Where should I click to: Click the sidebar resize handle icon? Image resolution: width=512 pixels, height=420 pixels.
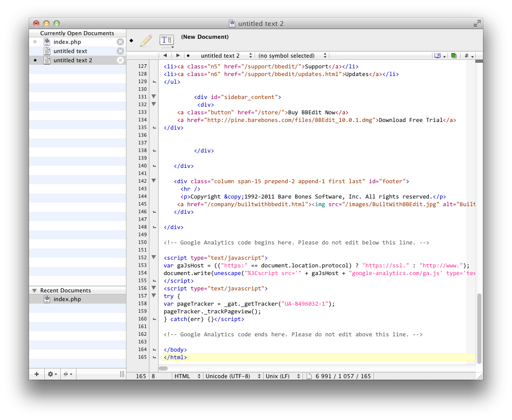tap(122, 374)
